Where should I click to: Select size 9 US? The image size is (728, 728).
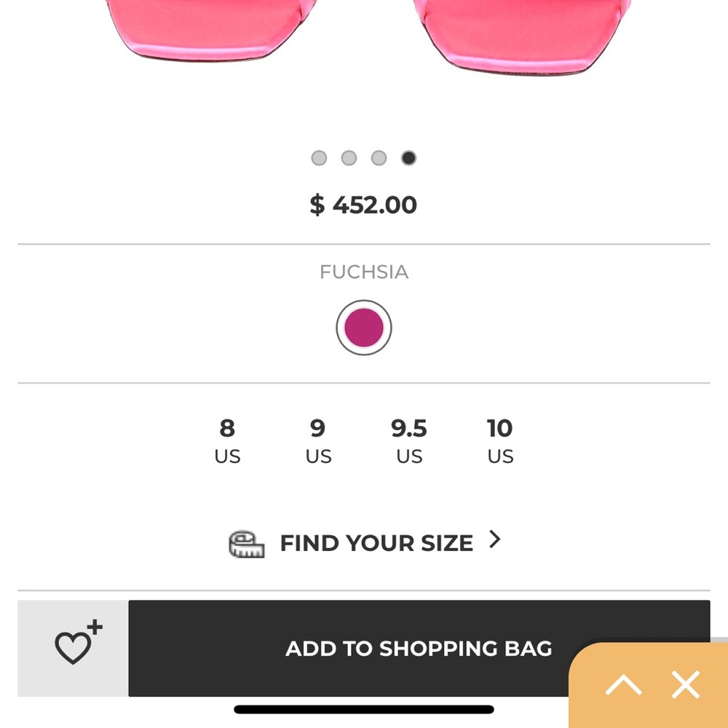pyautogui.click(x=318, y=440)
